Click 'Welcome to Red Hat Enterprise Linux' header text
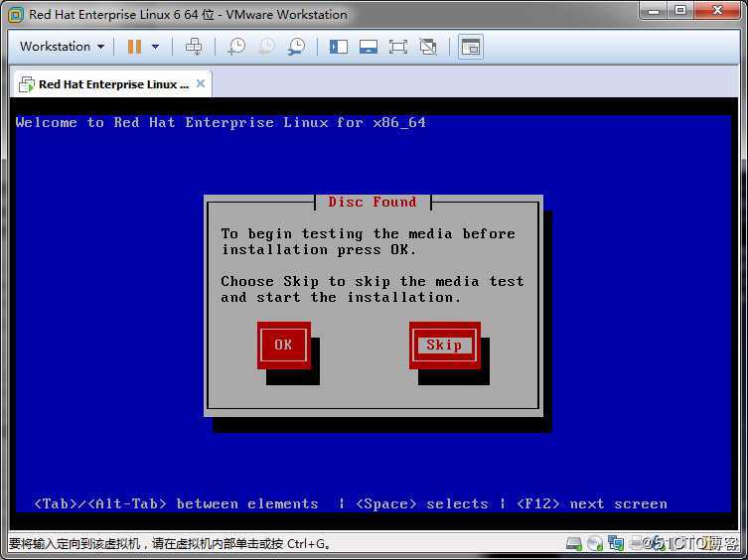The height and width of the screenshot is (560, 748). click(x=221, y=122)
